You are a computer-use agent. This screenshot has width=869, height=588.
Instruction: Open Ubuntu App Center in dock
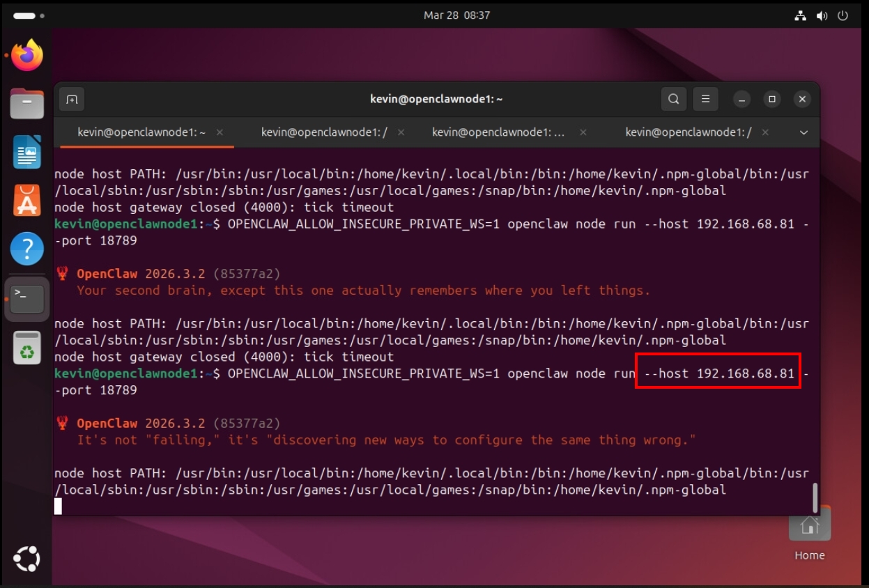pyautogui.click(x=27, y=200)
